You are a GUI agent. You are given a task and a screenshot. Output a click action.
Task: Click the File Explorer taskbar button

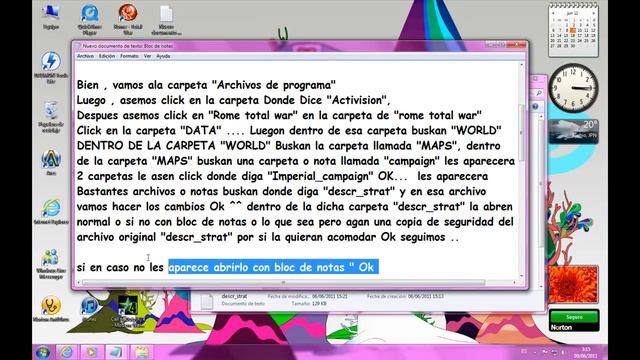click(x=141, y=352)
